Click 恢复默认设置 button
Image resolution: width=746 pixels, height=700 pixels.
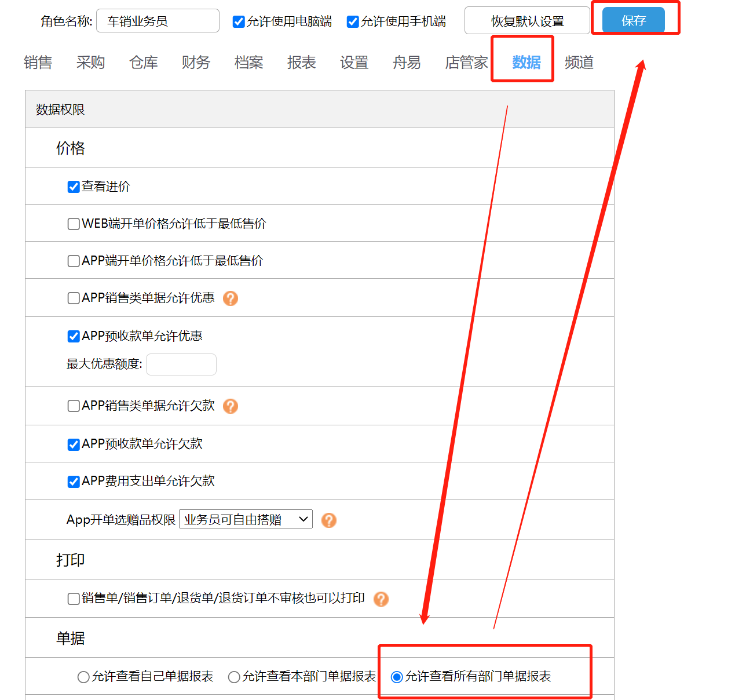pos(526,20)
